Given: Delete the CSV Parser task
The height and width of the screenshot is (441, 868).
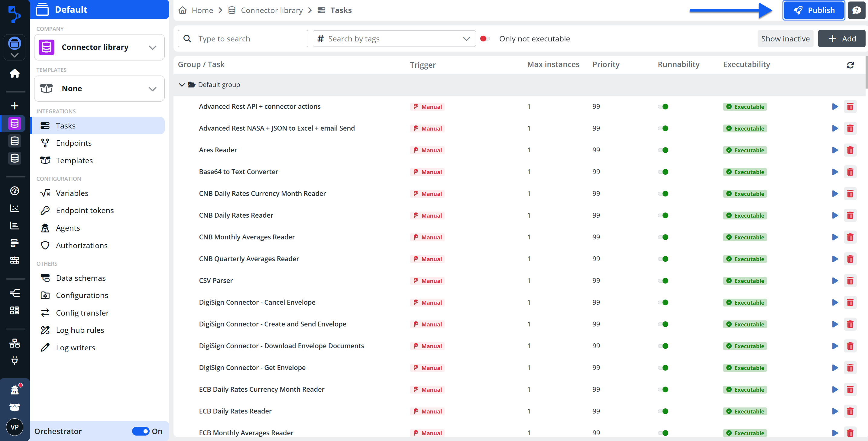Looking at the screenshot, I should [850, 280].
